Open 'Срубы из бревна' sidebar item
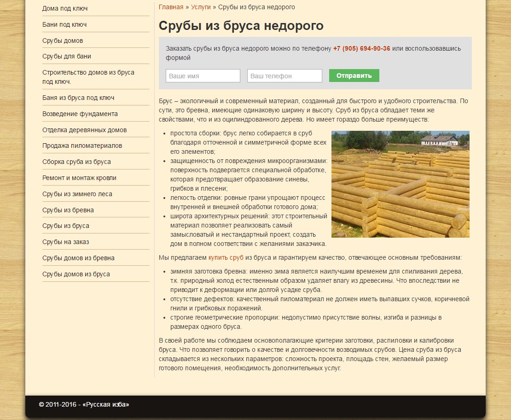Screen dimensions: 511x420 68,210
